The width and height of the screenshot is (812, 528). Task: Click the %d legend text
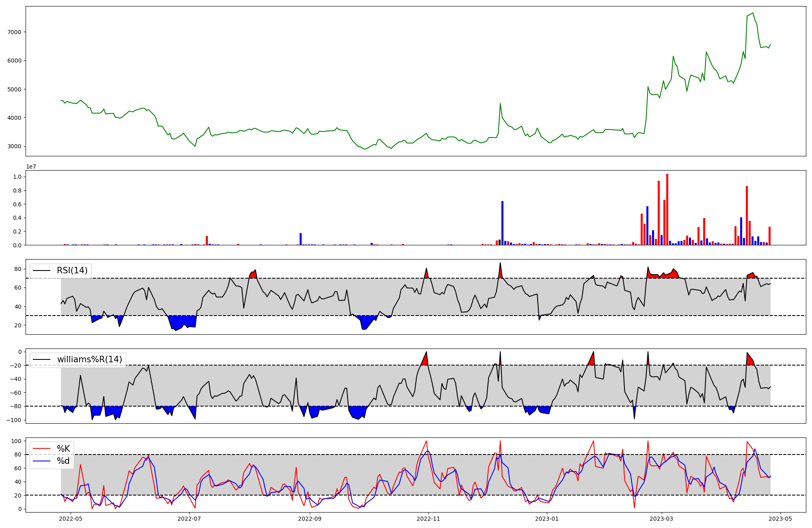tap(63, 461)
